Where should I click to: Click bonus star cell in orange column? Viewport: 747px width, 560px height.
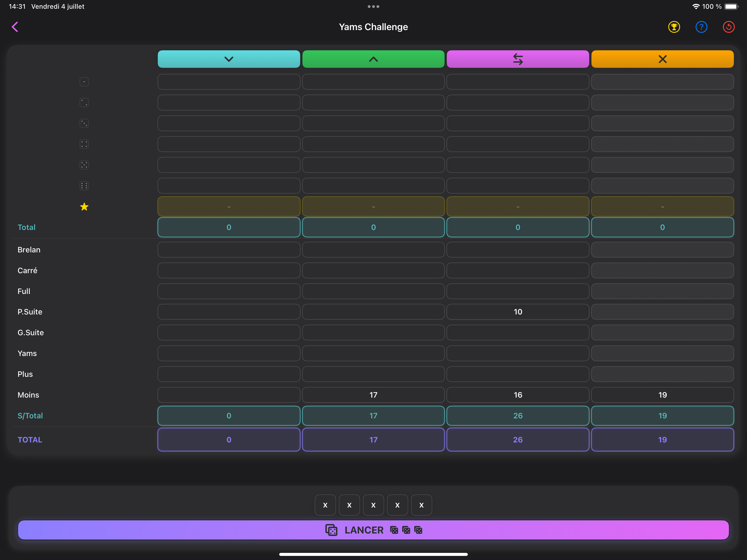click(x=662, y=206)
